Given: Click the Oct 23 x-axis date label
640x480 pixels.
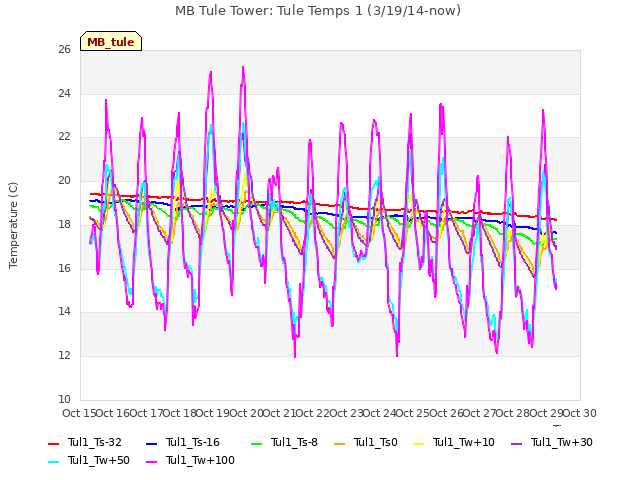Looking at the screenshot, I should point(347,413).
